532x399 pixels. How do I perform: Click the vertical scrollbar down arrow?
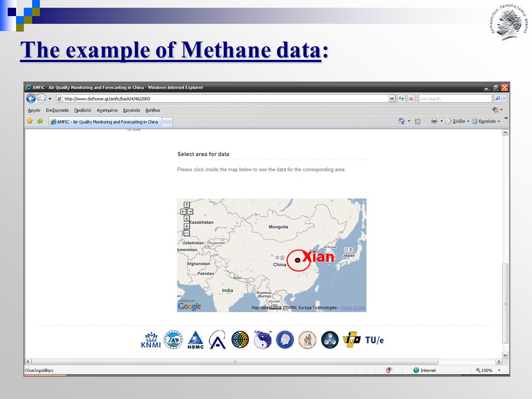coord(505,355)
